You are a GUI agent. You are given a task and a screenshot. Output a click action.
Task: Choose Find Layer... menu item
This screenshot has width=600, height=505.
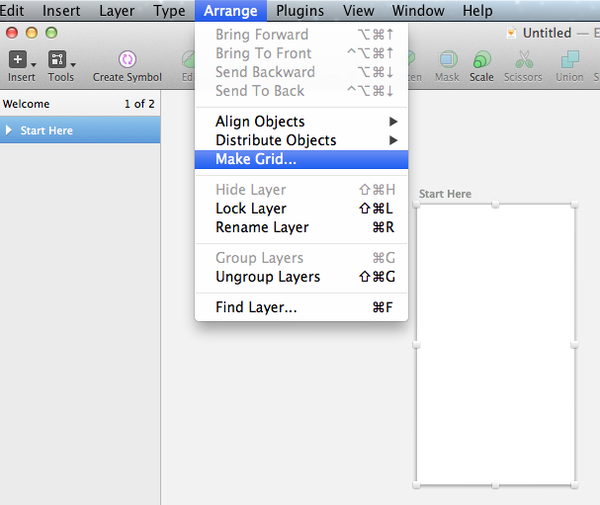[302, 307]
